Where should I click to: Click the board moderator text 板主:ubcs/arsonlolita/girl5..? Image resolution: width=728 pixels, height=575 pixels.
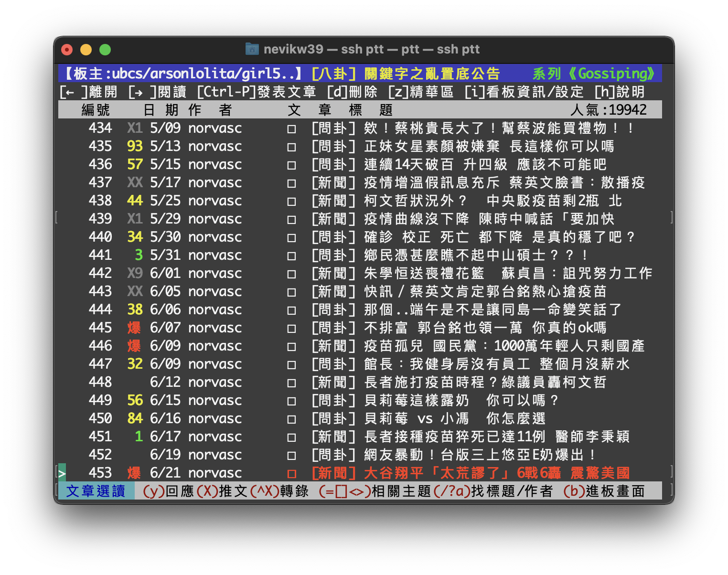tap(184, 74)
